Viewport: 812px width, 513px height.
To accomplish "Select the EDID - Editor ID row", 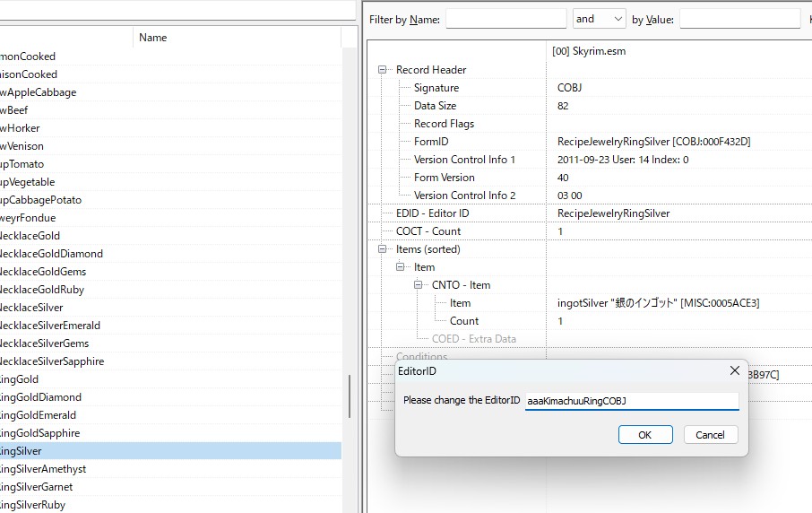I will tap(432, 213).
